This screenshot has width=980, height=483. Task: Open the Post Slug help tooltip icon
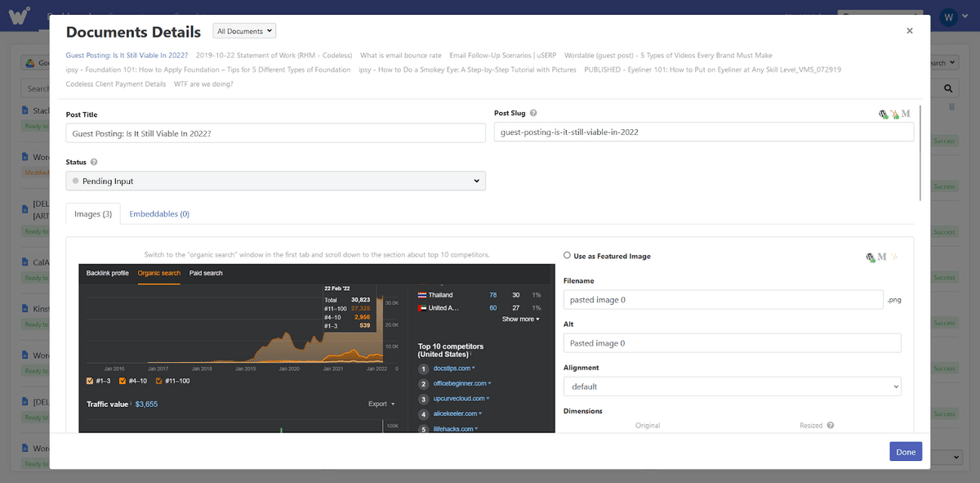pyautogui.click(x=533, y=114)
